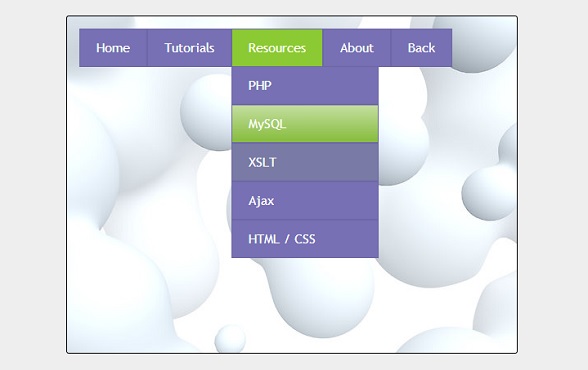Screen dimensions: 588x370
Task: Select the darker shaded XSLT row
Action: point(305,162)
